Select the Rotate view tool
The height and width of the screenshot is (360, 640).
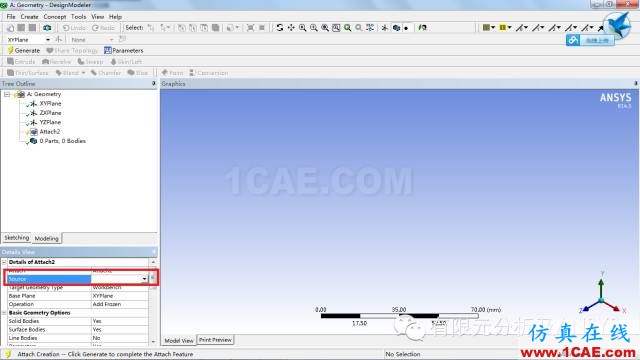(x=280, y=28)
